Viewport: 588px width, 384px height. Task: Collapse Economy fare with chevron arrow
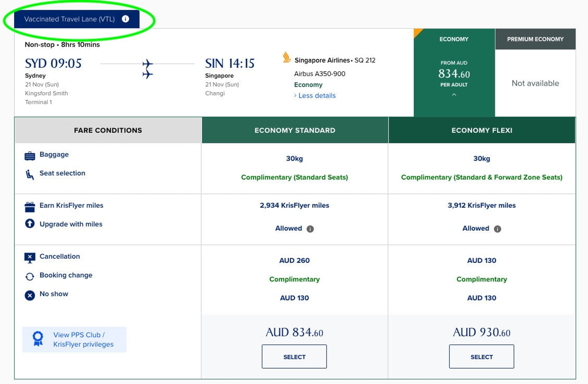point(454,95)
